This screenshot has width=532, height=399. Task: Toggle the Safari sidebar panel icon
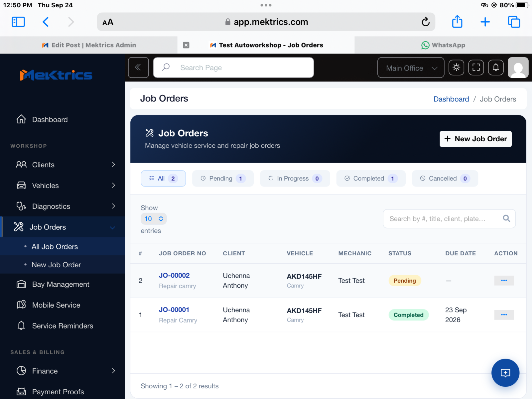pos(18,22)
